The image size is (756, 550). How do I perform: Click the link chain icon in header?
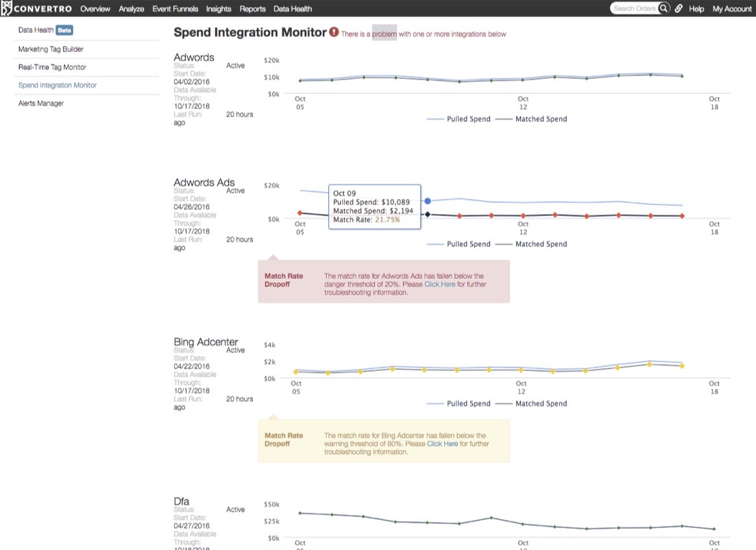(x=679, y=9)
